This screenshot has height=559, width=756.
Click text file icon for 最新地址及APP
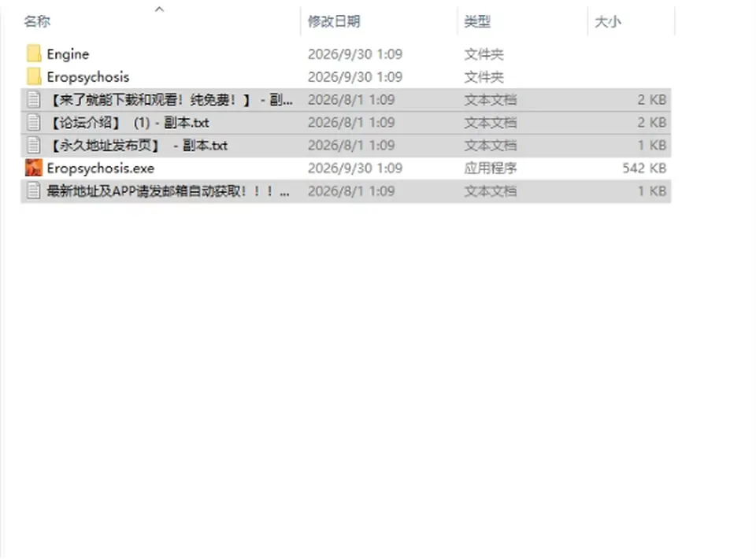(x=34, y=191)
